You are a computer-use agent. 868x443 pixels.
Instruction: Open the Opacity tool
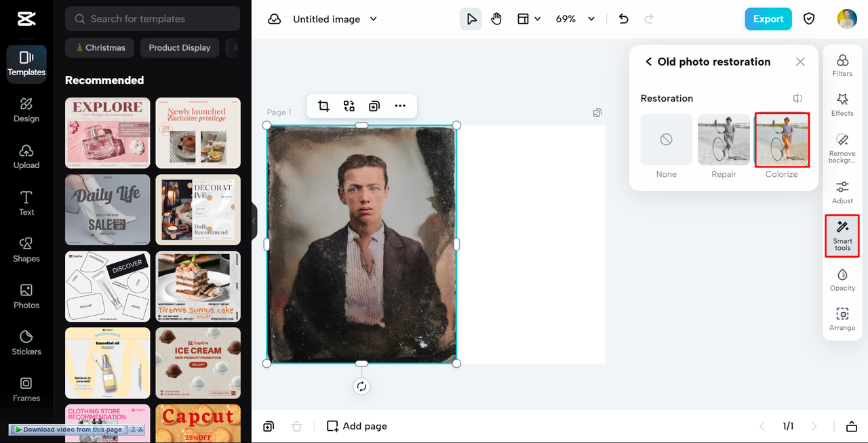coord(842,280)
